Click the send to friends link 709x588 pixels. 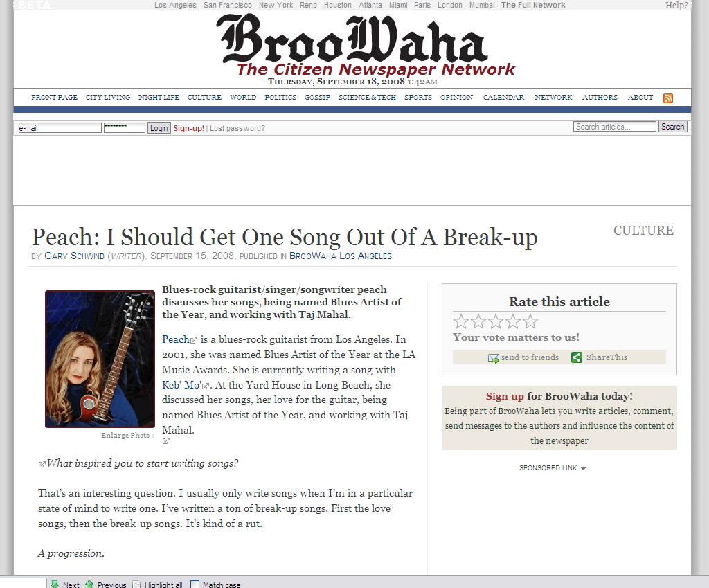click(530, 357)
